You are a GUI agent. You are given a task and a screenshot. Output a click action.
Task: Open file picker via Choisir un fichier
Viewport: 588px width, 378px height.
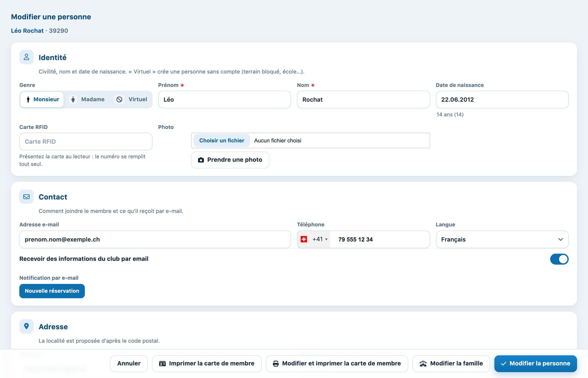(x=222, y=141)
